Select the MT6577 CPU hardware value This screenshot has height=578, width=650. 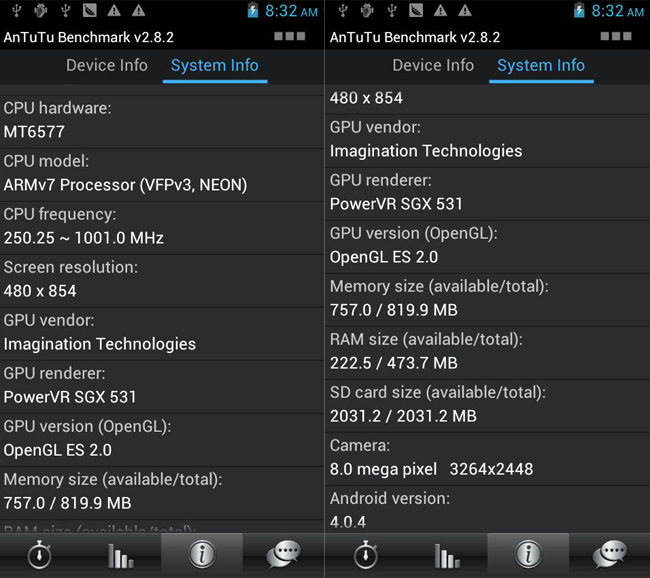34,132
